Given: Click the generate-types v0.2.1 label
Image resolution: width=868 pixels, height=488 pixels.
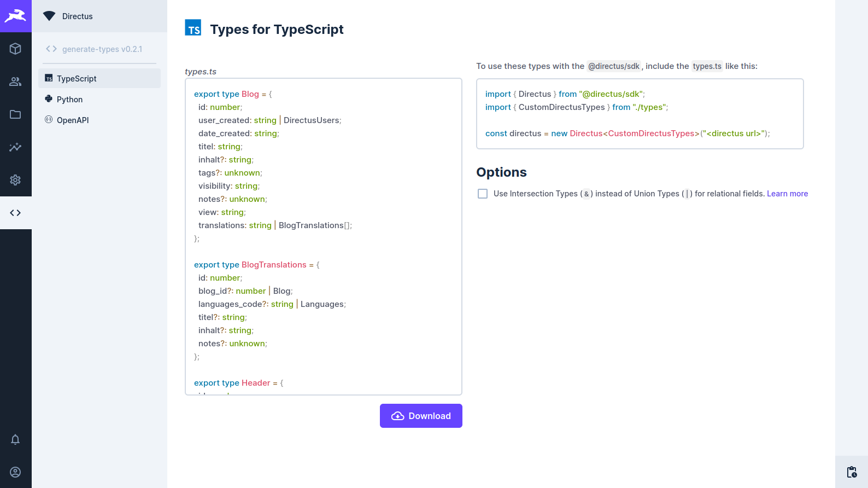Looking at the screenshot, I should (x=102, y=49).
